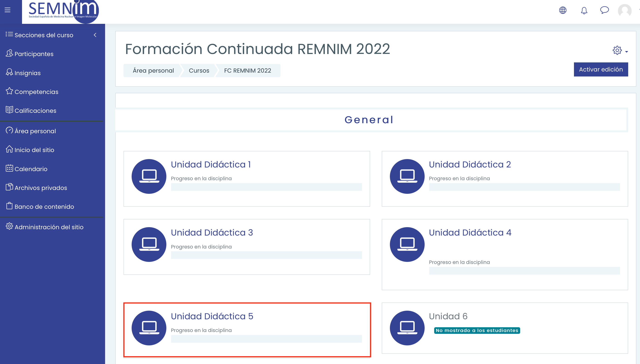Screen dimensions: 640x364
Task: Open Archivos privados
Action: coord(41,188)
